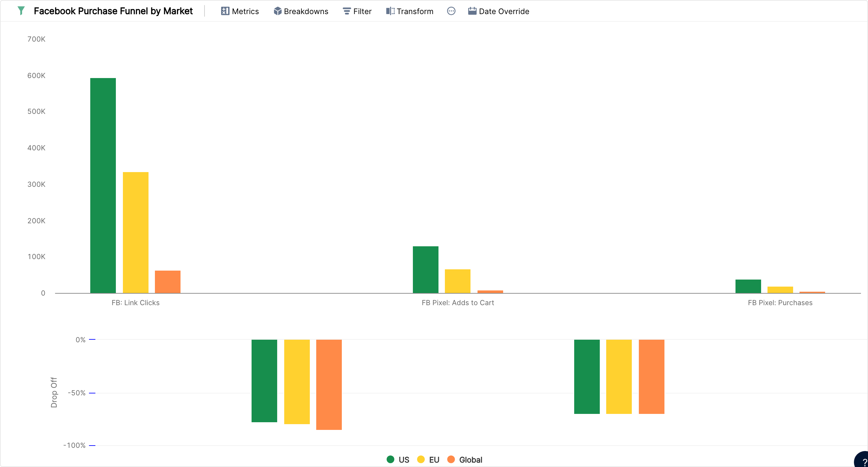This screenshot has height=467, width=868.
Task: Open the Transform options
Action: pos(409,11)
